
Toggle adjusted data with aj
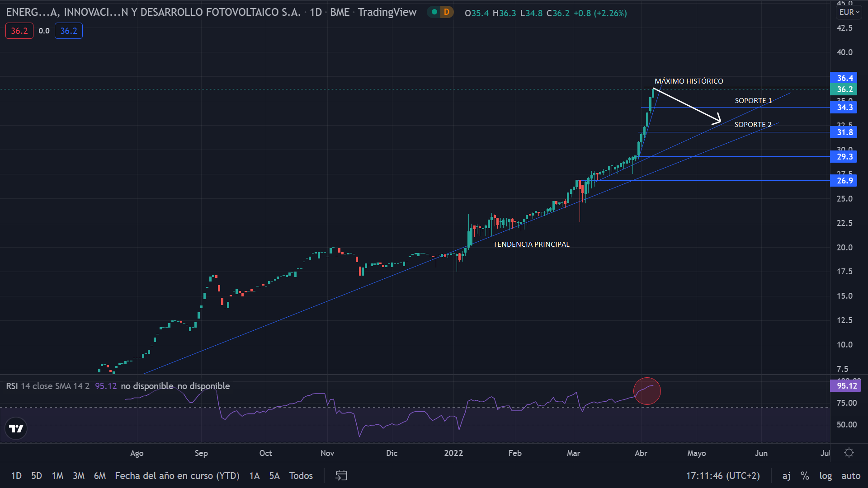787,475
